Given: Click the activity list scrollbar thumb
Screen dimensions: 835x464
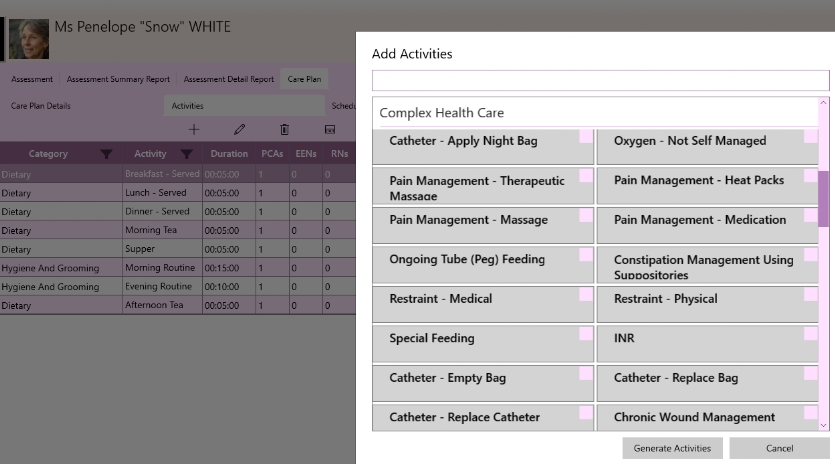Looking at the screenshot, I should [x=823, y=199].
